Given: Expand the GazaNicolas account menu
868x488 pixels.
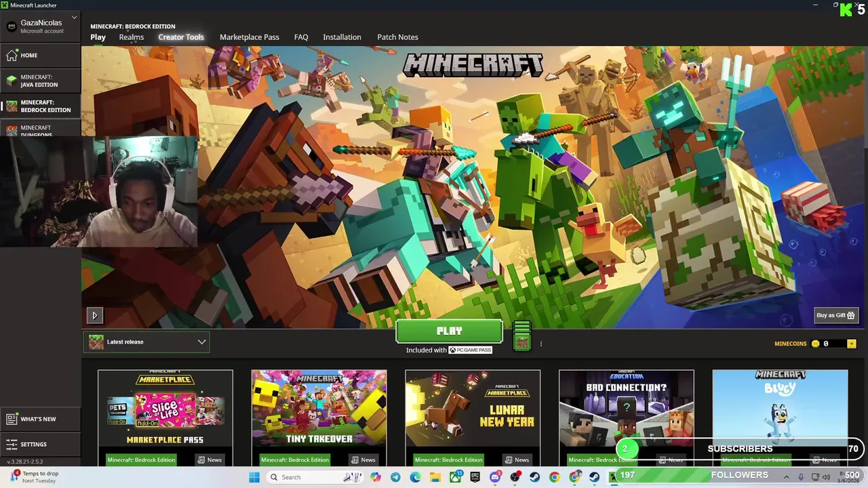Looking at the screenshot, I should (41, 26).
